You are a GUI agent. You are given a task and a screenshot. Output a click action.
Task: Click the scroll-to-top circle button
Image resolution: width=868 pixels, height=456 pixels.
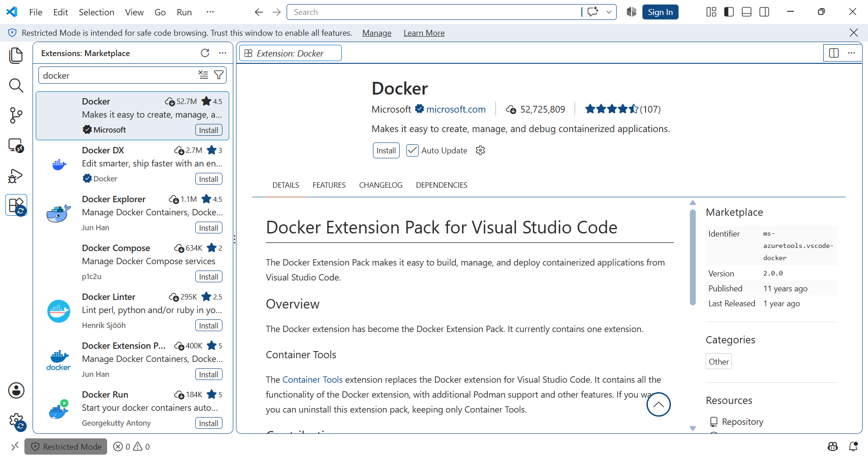[659, 404]
